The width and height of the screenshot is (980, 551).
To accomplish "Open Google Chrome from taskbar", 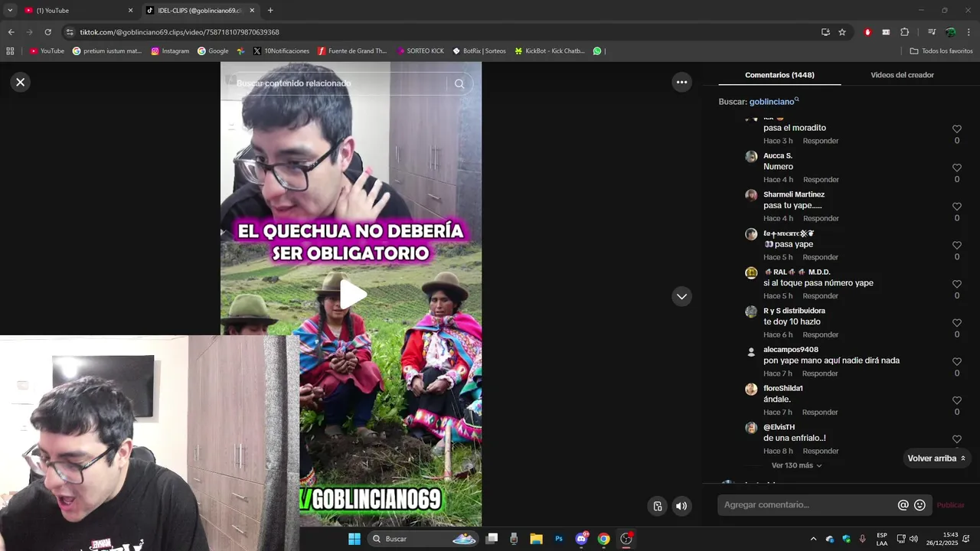I will (x=604, y=539).
